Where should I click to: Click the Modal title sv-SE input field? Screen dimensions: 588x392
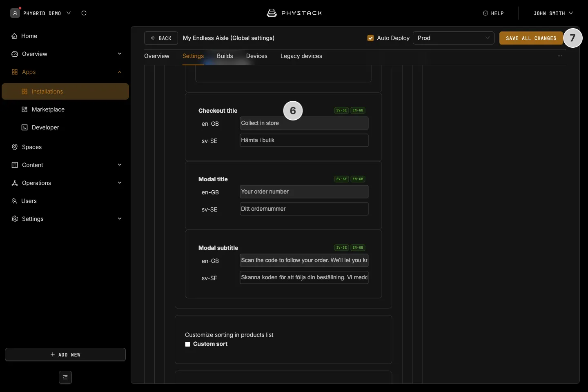304,209
